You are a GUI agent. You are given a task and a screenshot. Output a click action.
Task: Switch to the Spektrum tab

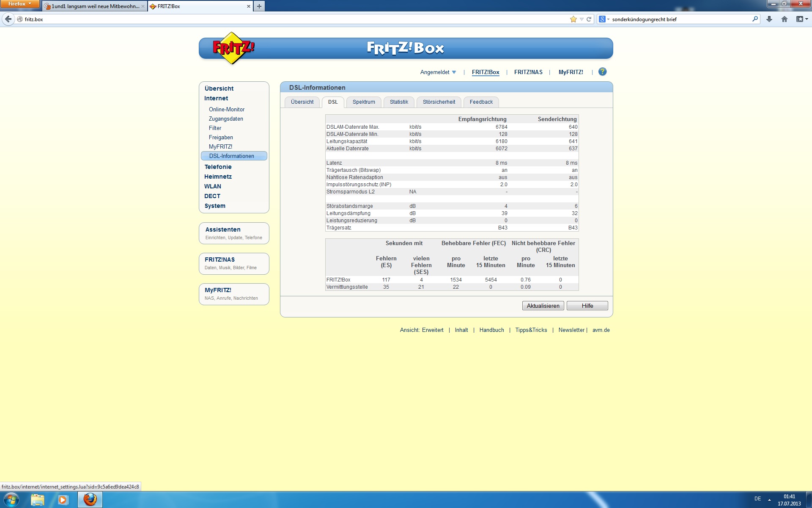(363, 102)
